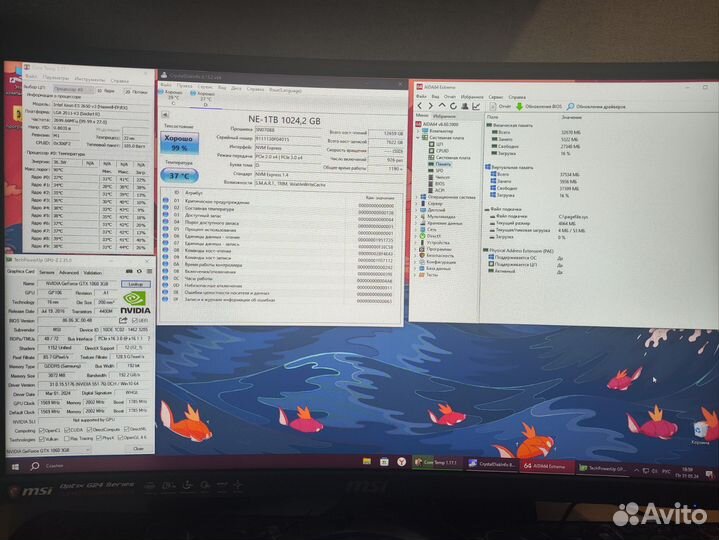Open Yandex browser taskbar icon
Image resolution: width=719 pixels, height=540 pixels.
click(401, 462)
